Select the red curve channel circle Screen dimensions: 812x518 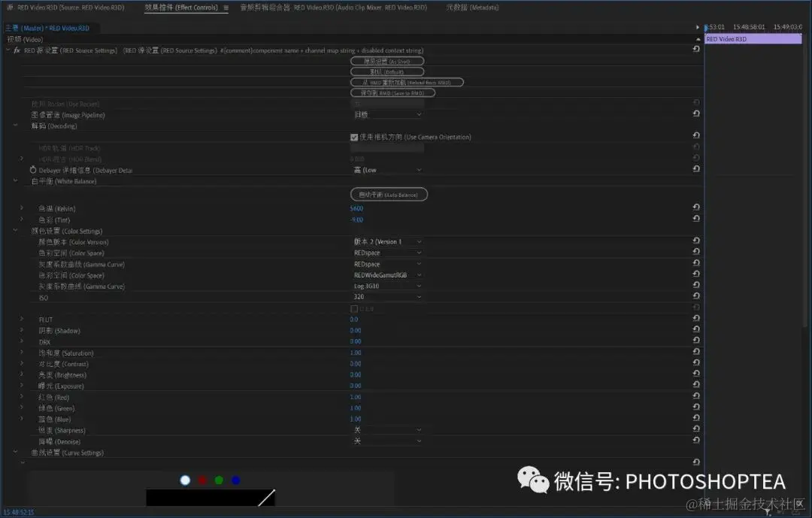click(202, 480)
